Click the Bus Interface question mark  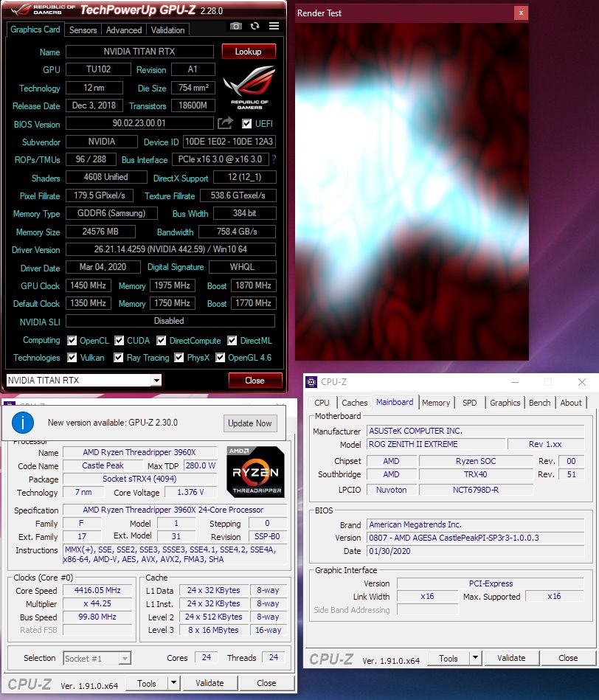click(x=274, y=159)
